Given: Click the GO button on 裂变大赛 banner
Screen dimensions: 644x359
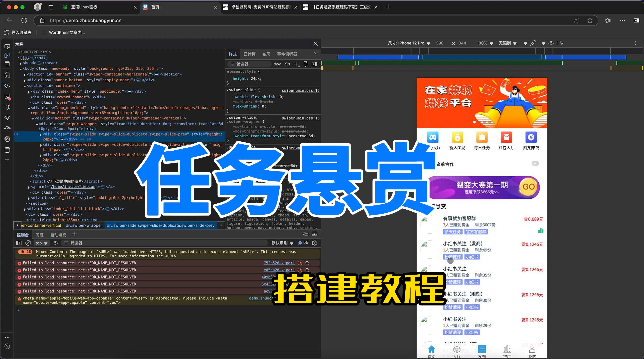Looking at the screenshot, I should 529,187.
